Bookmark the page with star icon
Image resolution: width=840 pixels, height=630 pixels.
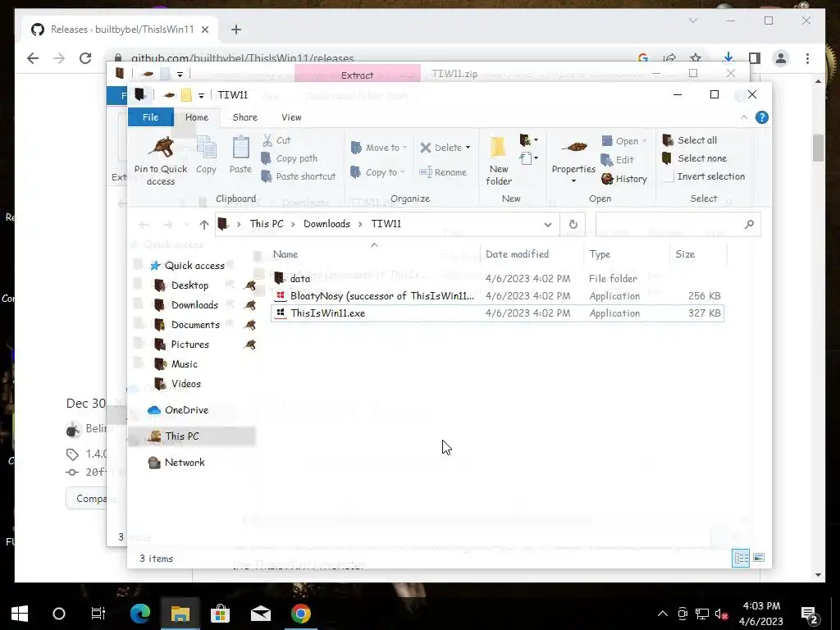[696, 58]
